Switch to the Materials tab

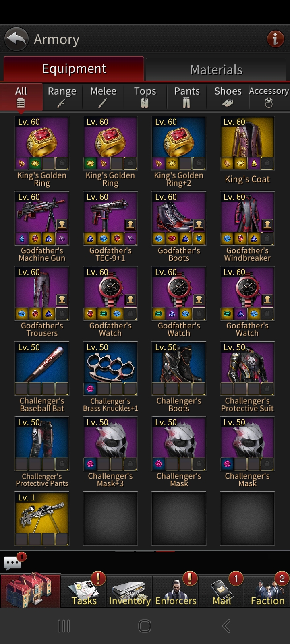[x=217, y=69]
